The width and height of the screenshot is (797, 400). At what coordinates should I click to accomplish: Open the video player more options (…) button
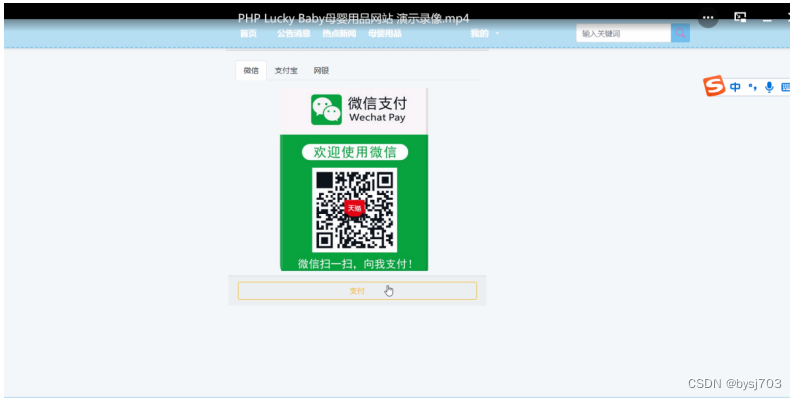coord(708,18)
